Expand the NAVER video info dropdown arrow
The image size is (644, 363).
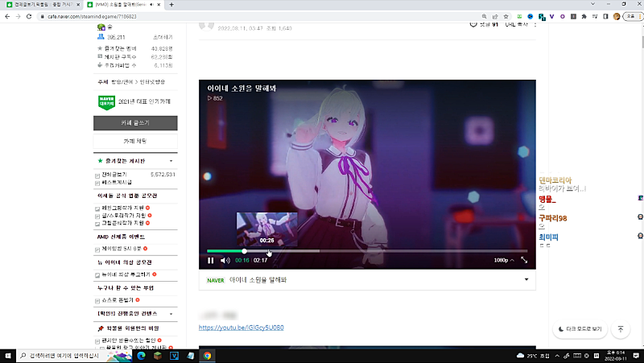click(526, 279)
